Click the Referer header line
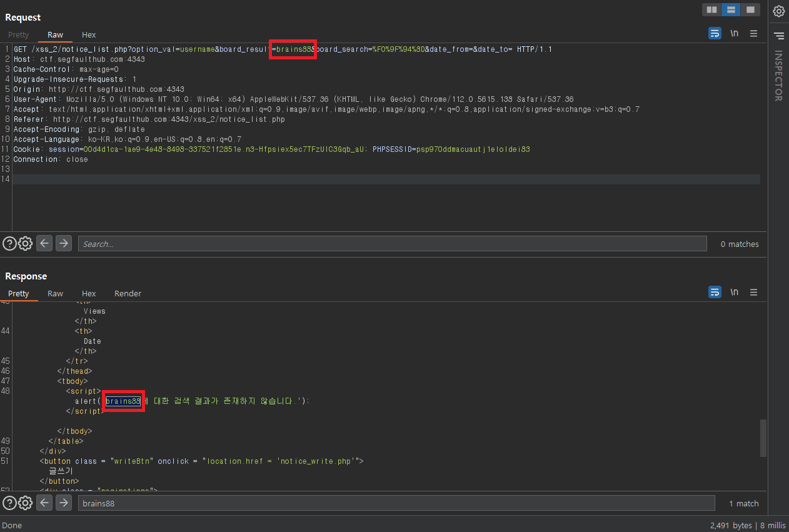The width and height of the screenshot is (789, 532). coord(149,119)
